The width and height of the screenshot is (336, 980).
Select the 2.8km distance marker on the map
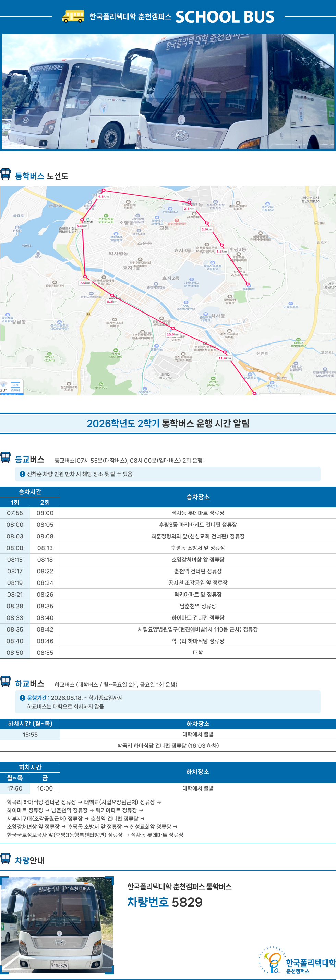(x=189, y=208)
